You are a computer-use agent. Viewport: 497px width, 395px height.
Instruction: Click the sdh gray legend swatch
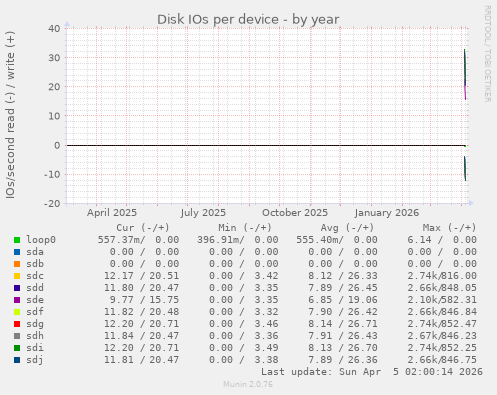click(x=17, y=336)
